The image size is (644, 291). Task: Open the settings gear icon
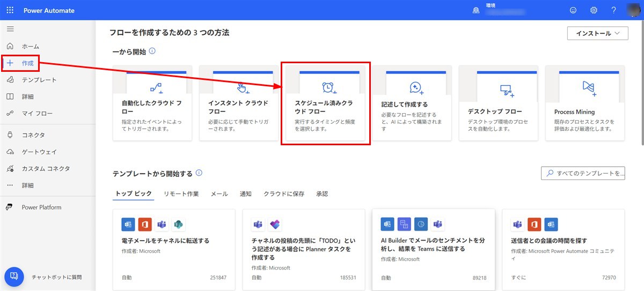(x=594, y=10)
